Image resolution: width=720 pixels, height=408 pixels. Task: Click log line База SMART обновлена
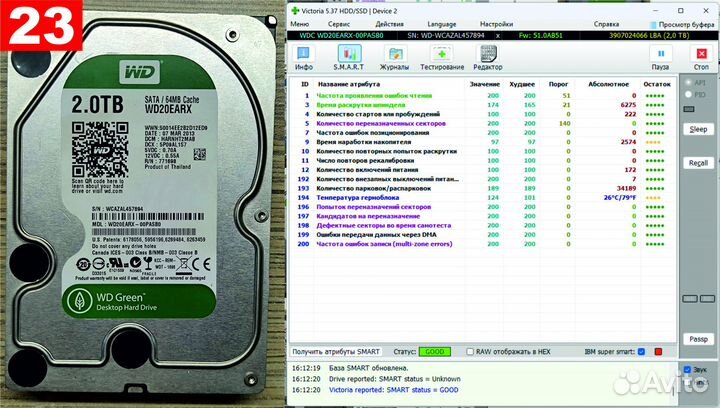pyautogui.click(x=368, y=368)
